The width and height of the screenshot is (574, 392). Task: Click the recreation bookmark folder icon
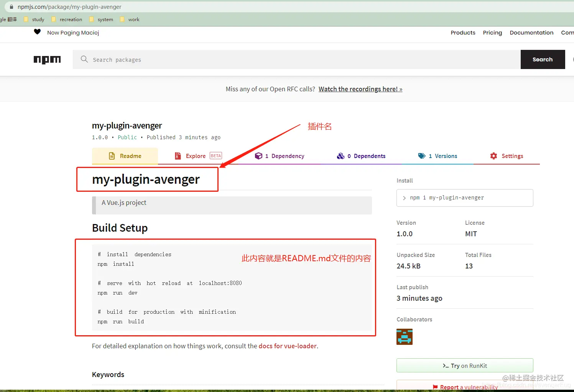click(54, 19)
